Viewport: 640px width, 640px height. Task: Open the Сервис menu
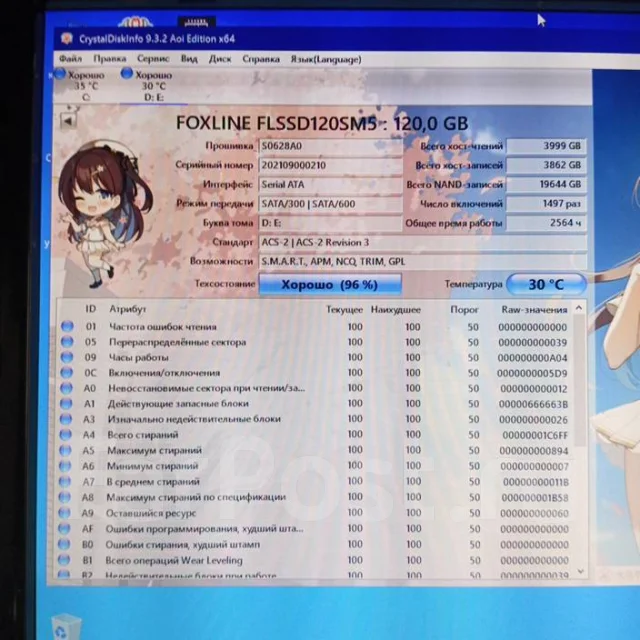[153, 59]
